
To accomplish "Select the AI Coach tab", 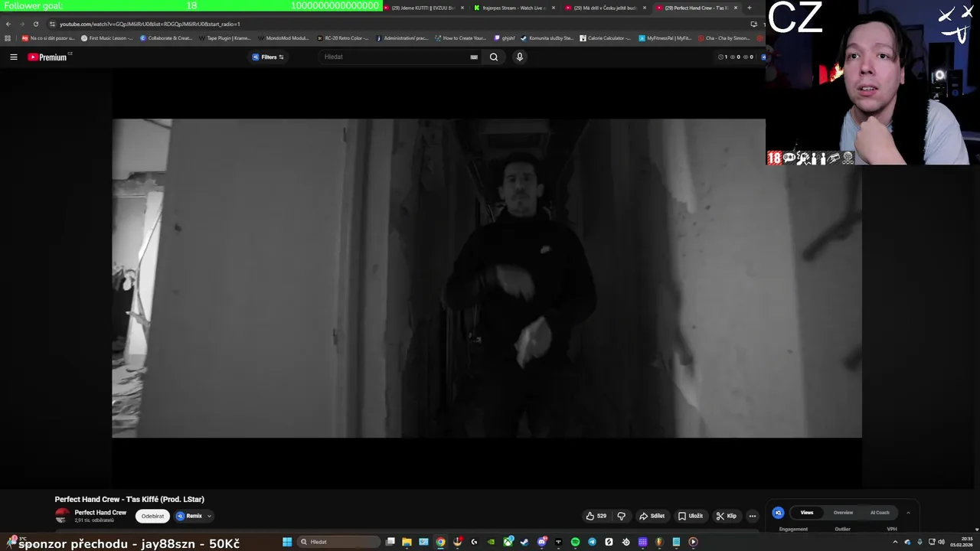I will pos(880,513).
